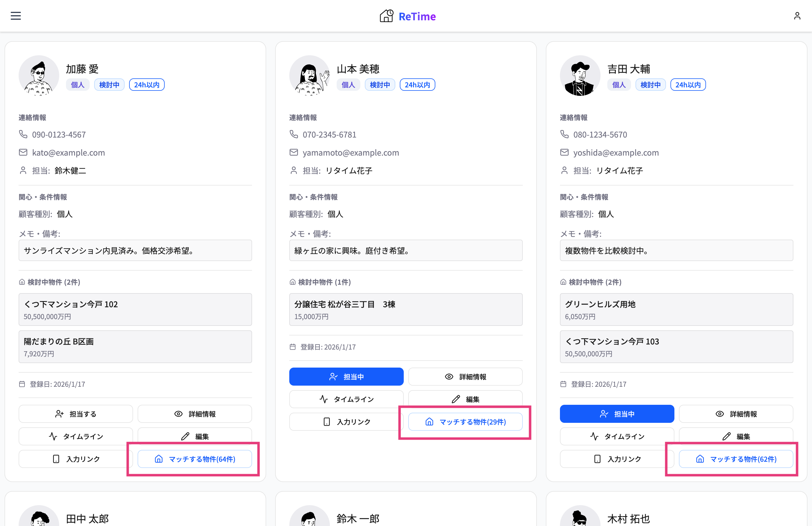Click phone icon for 加藤 愛
This screenshot has width=812, height=526.
coord(23,134)
